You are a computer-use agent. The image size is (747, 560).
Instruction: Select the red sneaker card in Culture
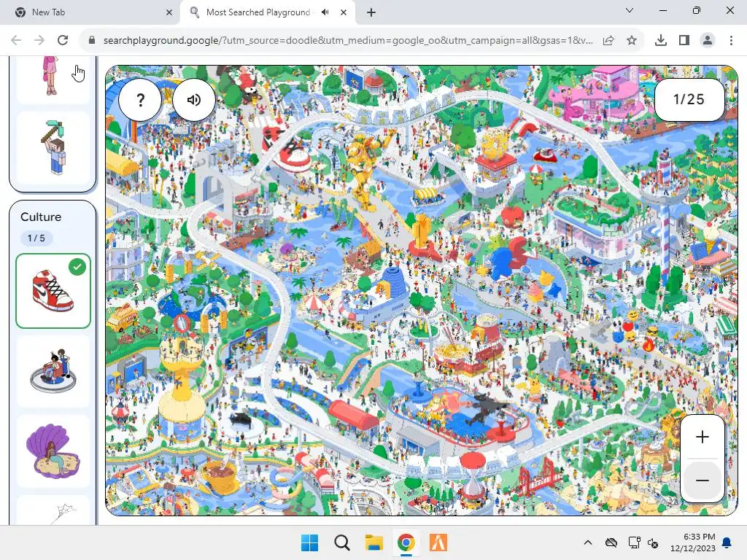pyautogui.click(x=53, y=291)
